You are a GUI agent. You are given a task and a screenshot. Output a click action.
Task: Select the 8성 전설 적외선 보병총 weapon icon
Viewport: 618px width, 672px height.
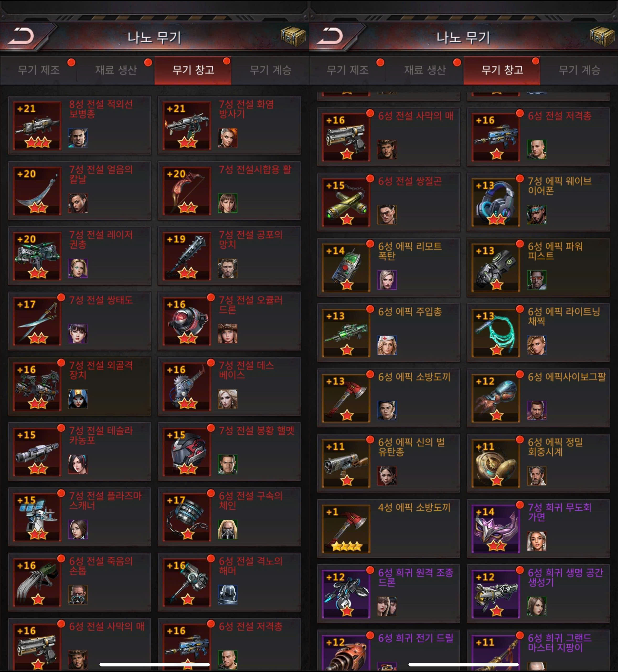pos(37,125)
